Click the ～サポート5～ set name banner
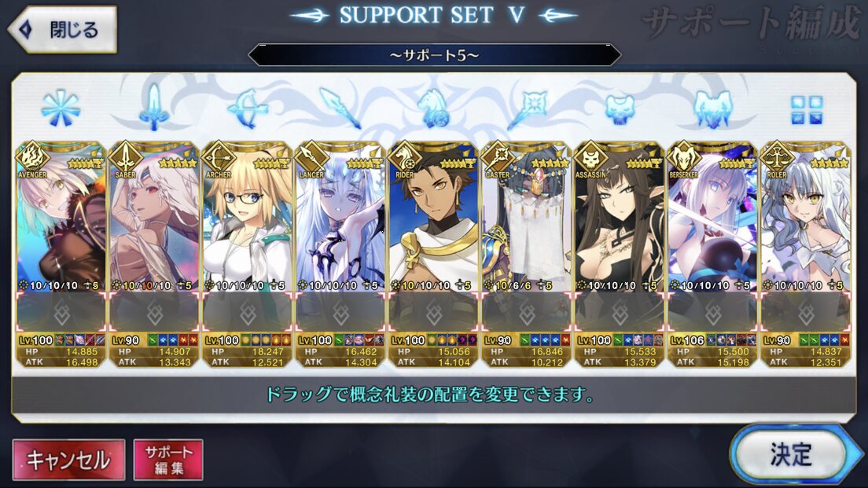Viewport: 868px width, 488px height. pyautogui.click(x=435, y=55)
